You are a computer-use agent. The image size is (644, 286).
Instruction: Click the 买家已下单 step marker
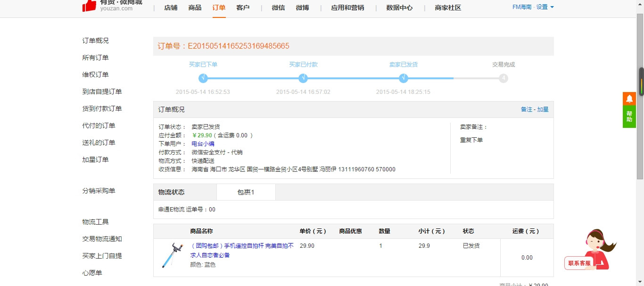(203, 78)
